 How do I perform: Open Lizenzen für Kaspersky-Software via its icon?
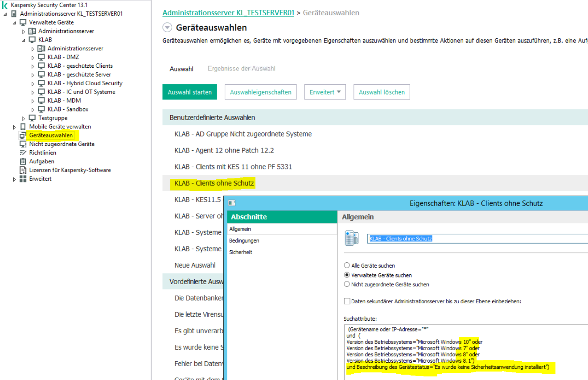23,170
